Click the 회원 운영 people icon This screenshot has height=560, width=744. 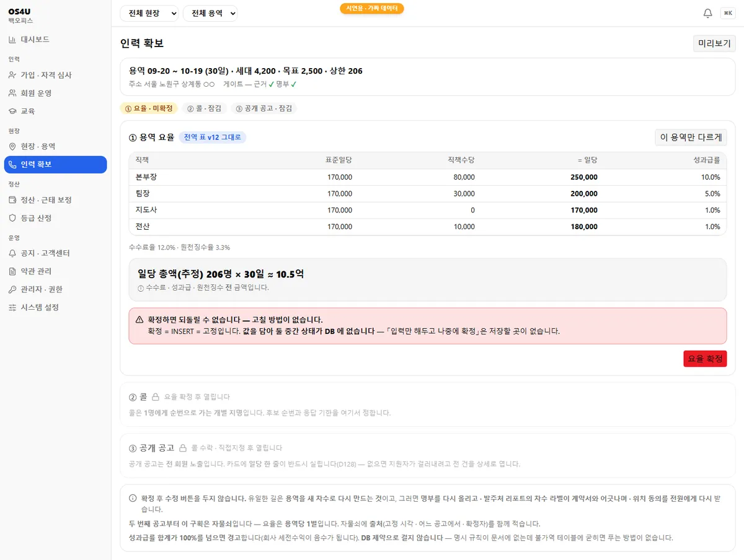(x=12, y=93)
